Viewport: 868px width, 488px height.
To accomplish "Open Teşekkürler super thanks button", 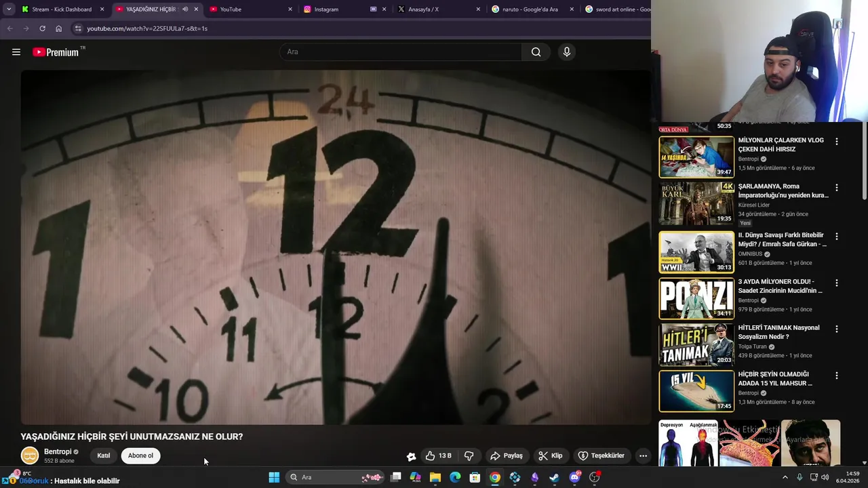I will (601, 455).
